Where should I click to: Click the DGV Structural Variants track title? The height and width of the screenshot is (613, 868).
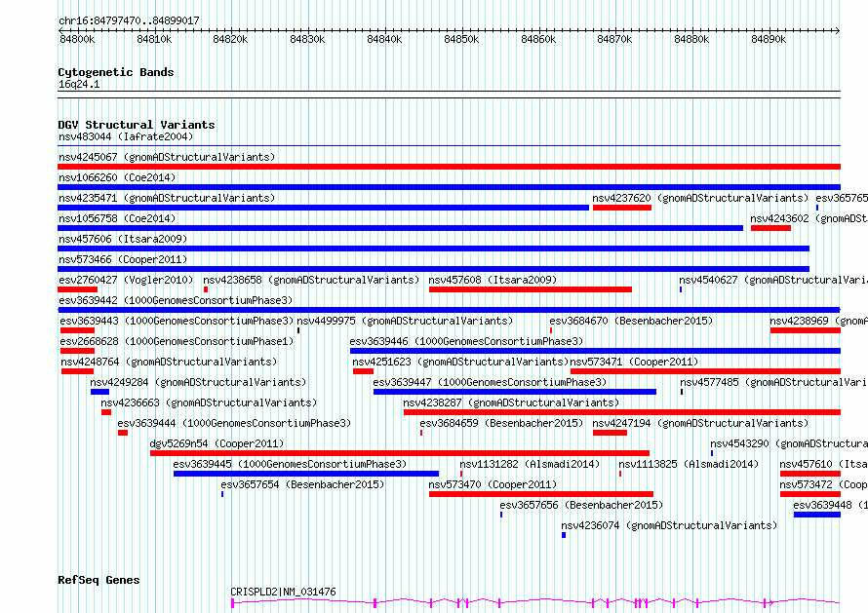pyautogui.click(x=137, y=125)
